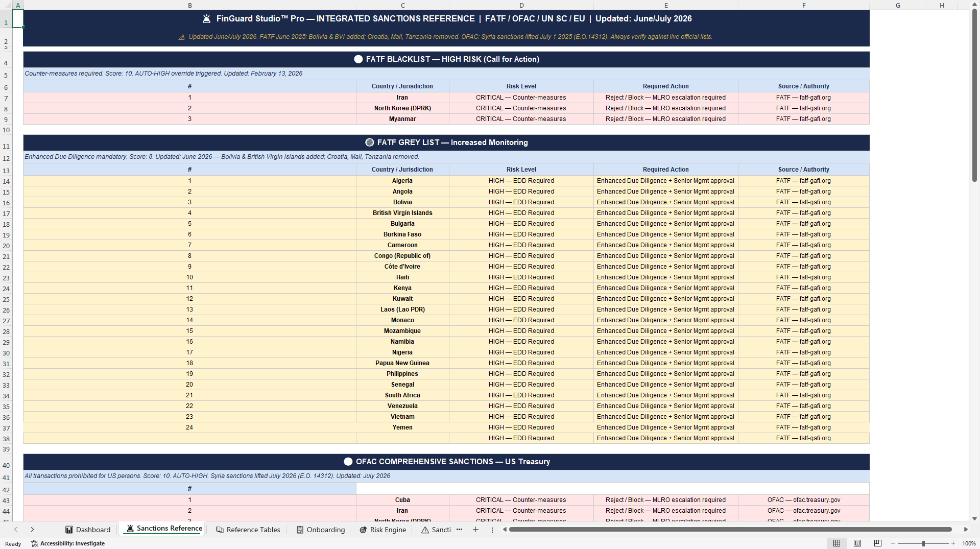Click the OFAC COMPREHENSIVE SANCTIONS header
The image size is (980, 549).
pos(446,462)
